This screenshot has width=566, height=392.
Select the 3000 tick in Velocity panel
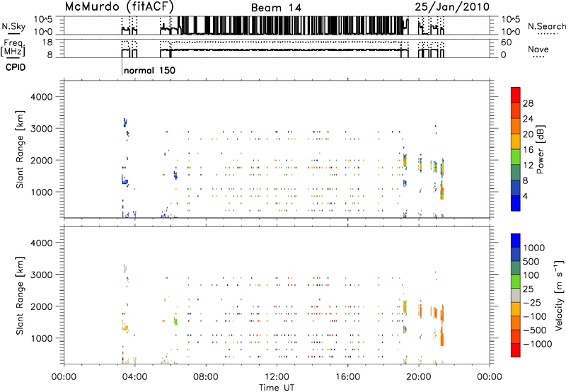(41, 275)
